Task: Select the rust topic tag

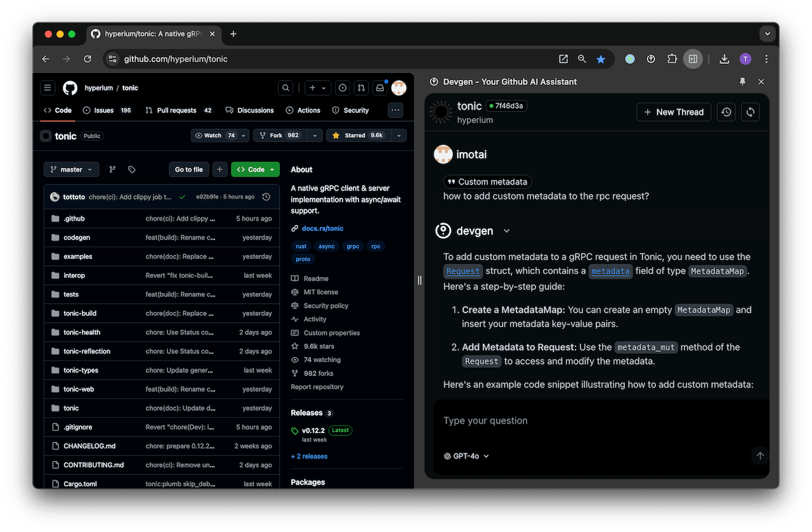Action: [301, 246]
